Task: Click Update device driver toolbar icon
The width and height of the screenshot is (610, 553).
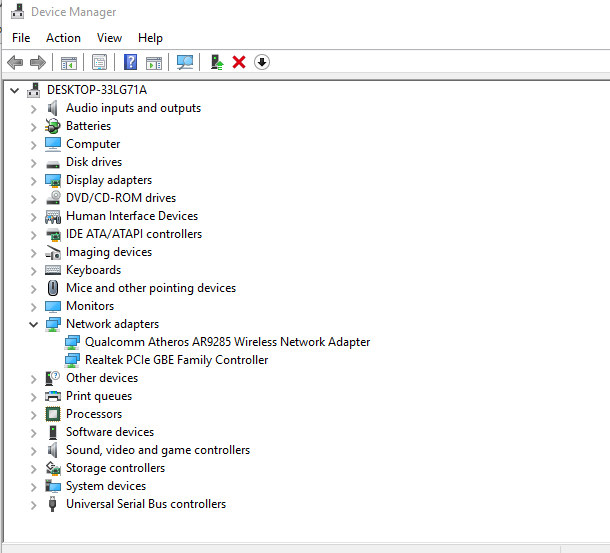Action: (216, 62)
